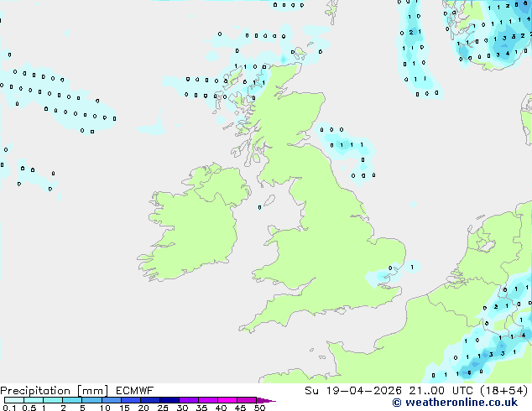Click legend value '50'
Viewport: 532px width, 411px height.
pos(259,408)
